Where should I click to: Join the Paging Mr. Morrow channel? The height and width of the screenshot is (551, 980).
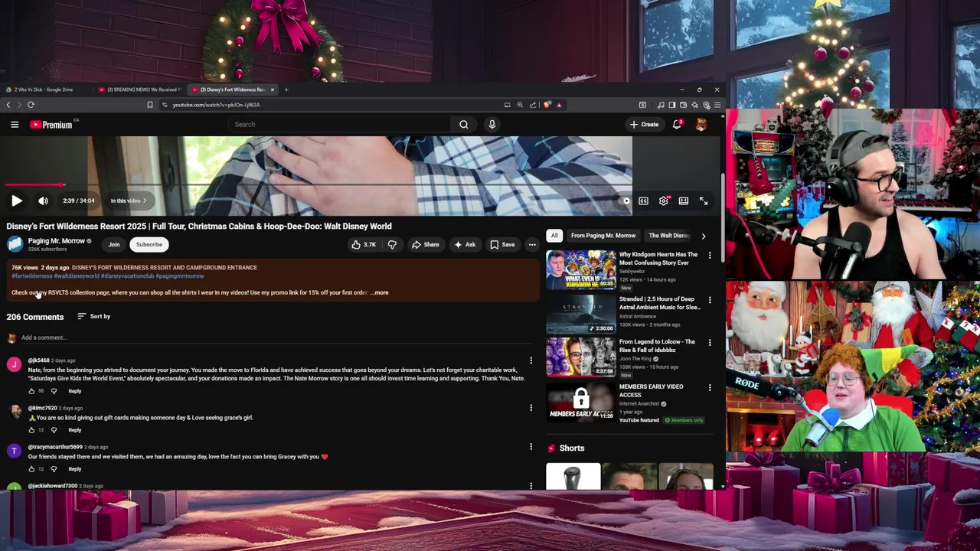point(114,244)
